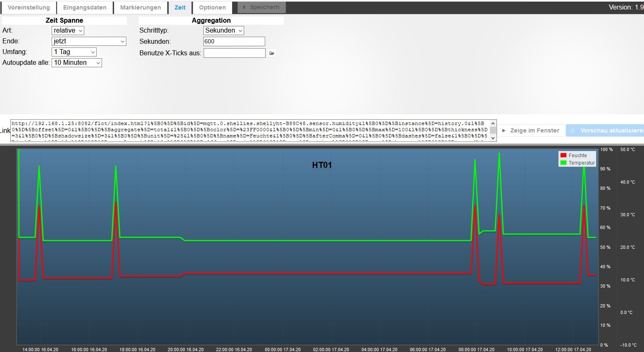644x352 pixels.
Task: Click the 50.0 °C temperature axis label
Action: [x=627, y=149]
